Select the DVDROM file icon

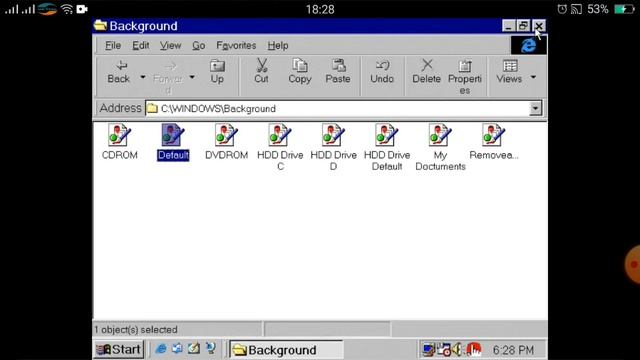pos(227,142)
